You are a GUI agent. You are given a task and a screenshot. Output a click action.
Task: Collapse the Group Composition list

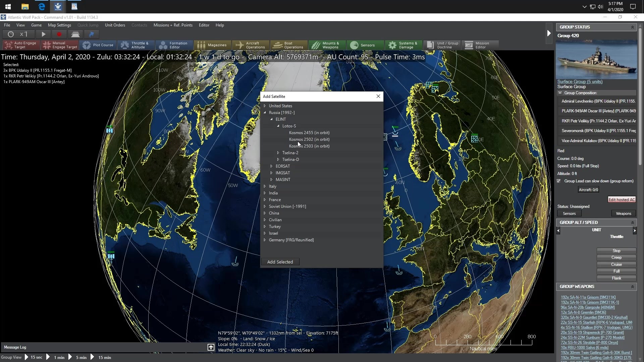tap(560, 93)
